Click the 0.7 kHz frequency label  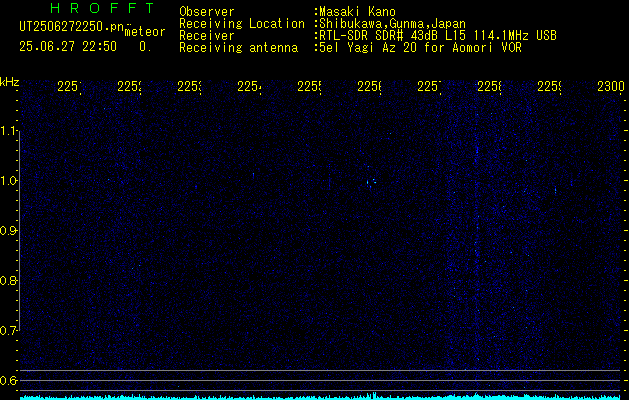coord(8,331)
